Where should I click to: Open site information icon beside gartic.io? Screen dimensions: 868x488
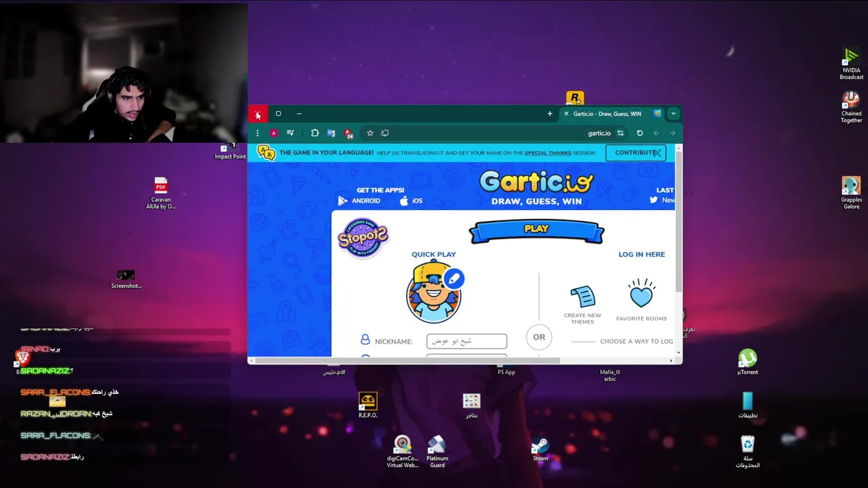click(x=620, y=133)
